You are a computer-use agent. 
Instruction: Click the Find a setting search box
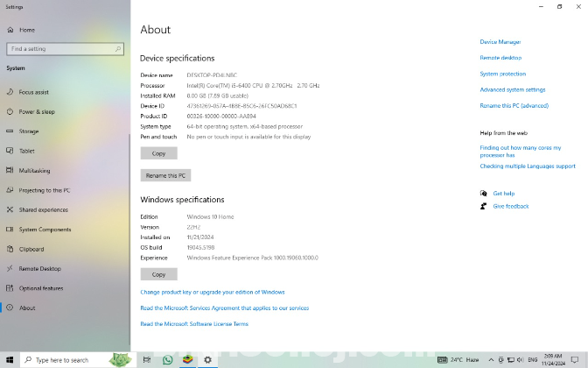pyautogui.click(x=65, y=49)
